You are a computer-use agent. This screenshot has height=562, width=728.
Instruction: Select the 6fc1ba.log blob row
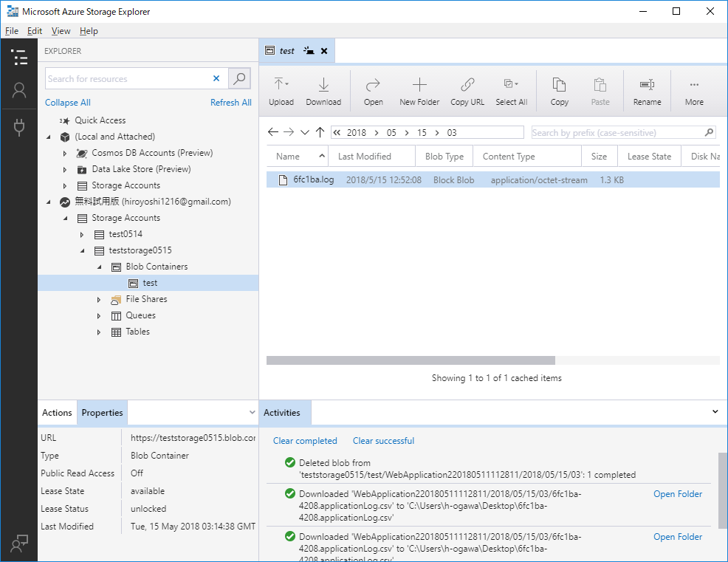(x=493, y=179)
